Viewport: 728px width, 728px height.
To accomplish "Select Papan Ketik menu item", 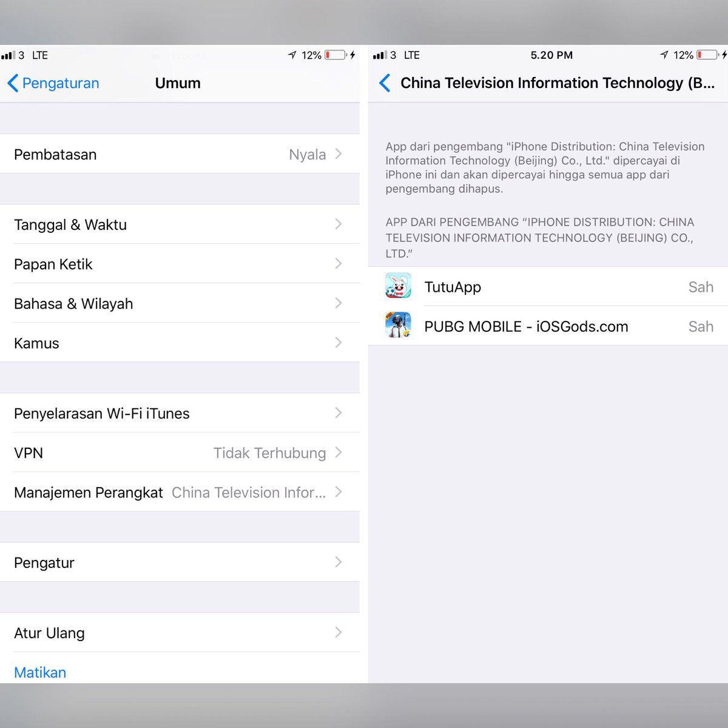I will click(180, 264).
